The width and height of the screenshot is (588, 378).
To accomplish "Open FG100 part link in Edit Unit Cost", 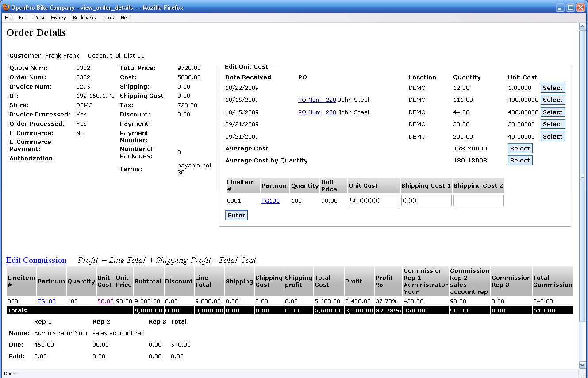I will (x=270, y=201).
